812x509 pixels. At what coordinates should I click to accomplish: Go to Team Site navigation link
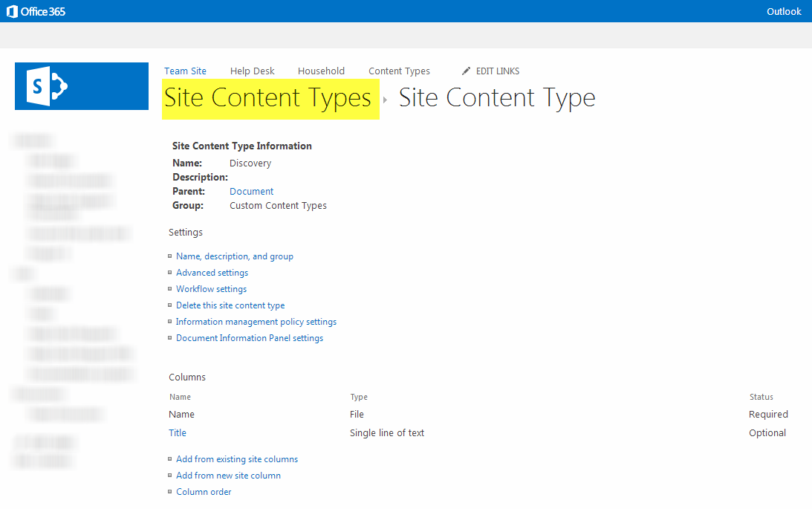(185, 71)
